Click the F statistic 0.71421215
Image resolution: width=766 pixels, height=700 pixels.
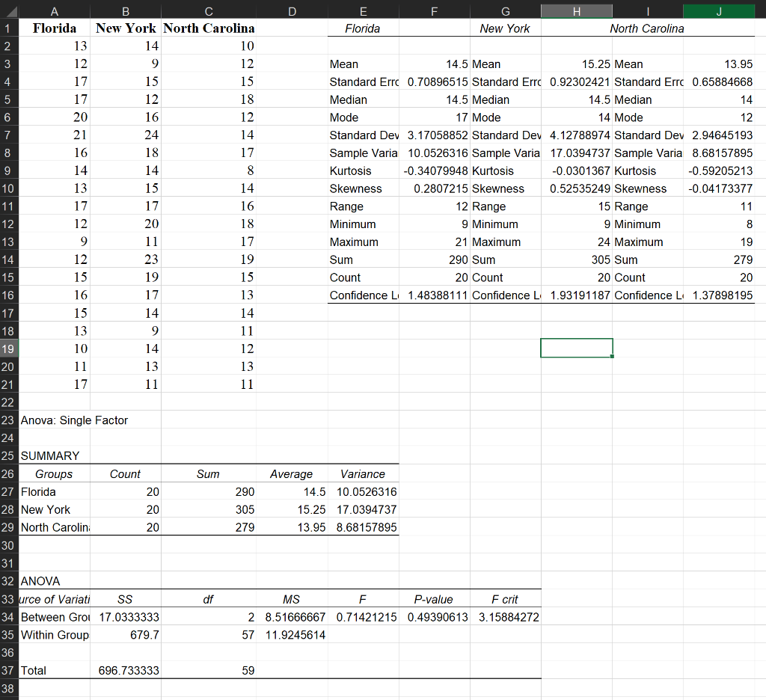[367, 617]
